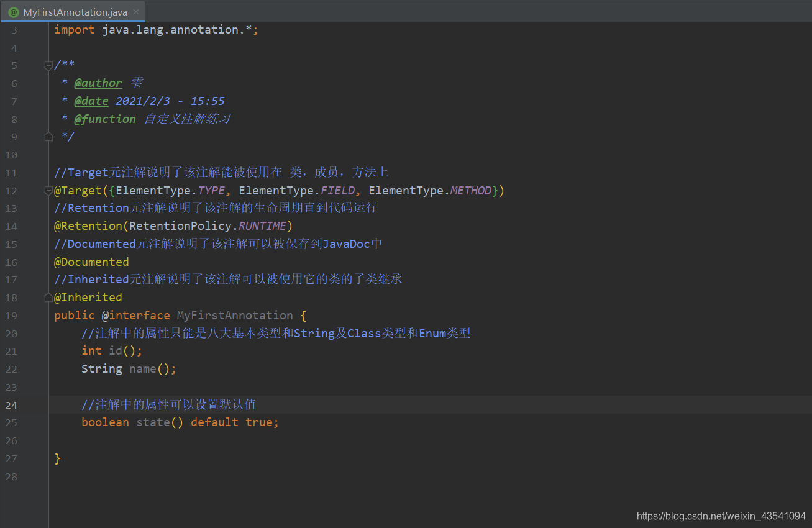The image size is (812, 528).
Task: Click line number 12 in the gutter
Action: [11, 191]
